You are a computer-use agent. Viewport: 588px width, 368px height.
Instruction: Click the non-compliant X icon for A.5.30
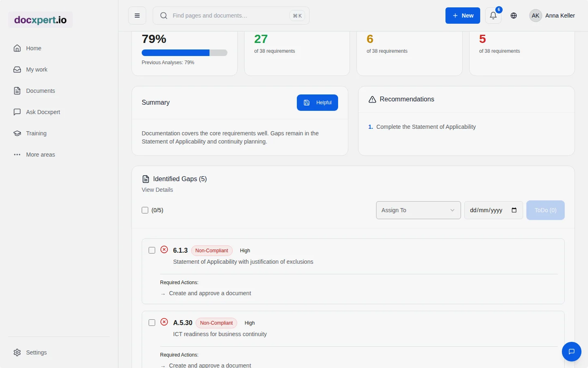(x=164, y=322)
